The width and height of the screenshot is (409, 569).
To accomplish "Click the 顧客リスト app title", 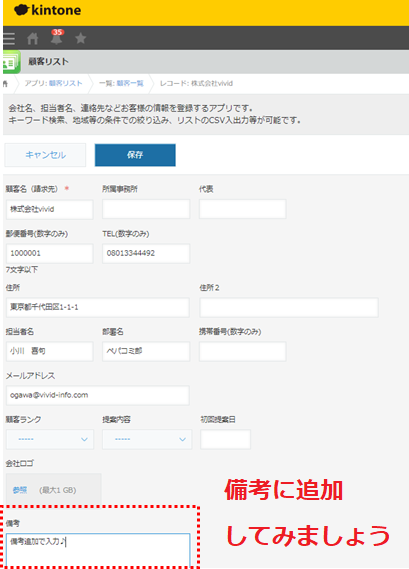I will point(48,62).
